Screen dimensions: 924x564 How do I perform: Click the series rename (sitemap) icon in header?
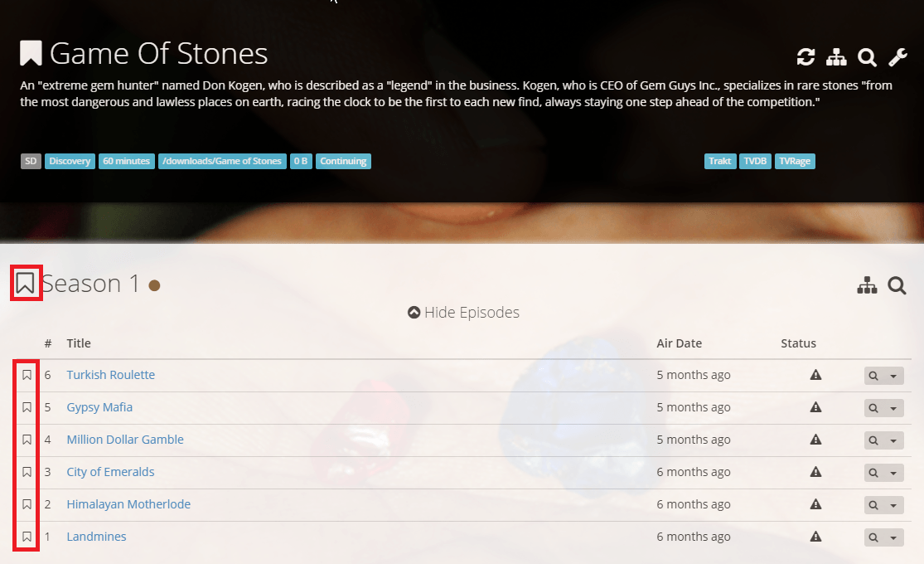[836, 57]
